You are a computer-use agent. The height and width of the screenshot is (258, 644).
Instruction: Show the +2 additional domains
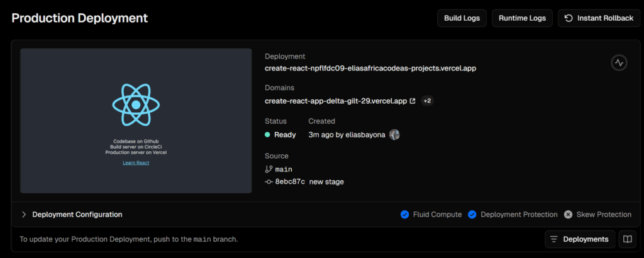click(x=427, y=101)
